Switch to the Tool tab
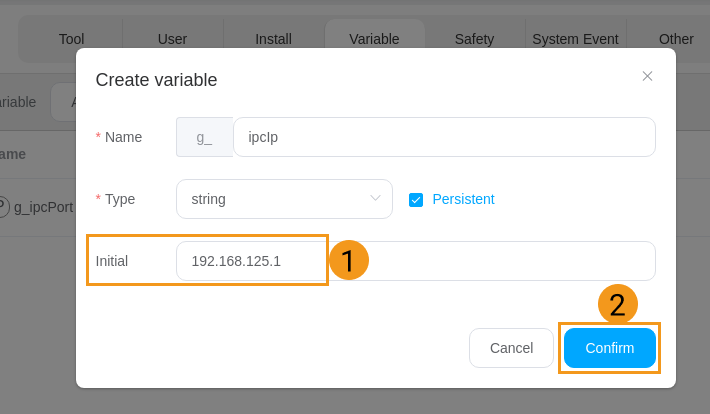This screenshot has height=414, width=710. coord(71,39)
